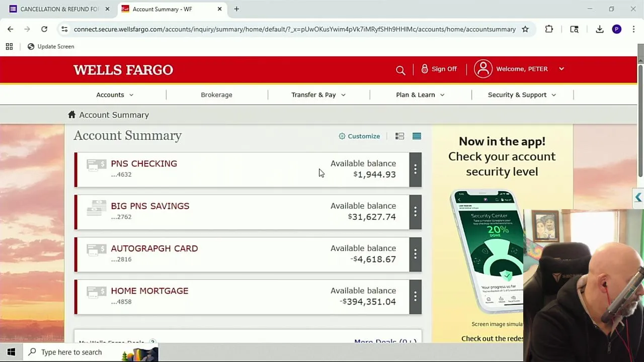Click the Customize gear icon
The image size is (644, 362).
pos(342,136)
